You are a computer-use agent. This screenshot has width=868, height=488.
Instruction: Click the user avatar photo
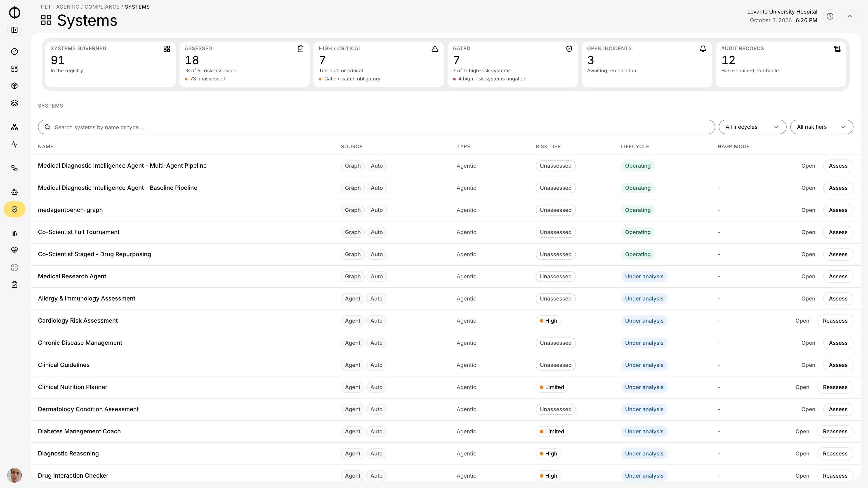[14, 475]
